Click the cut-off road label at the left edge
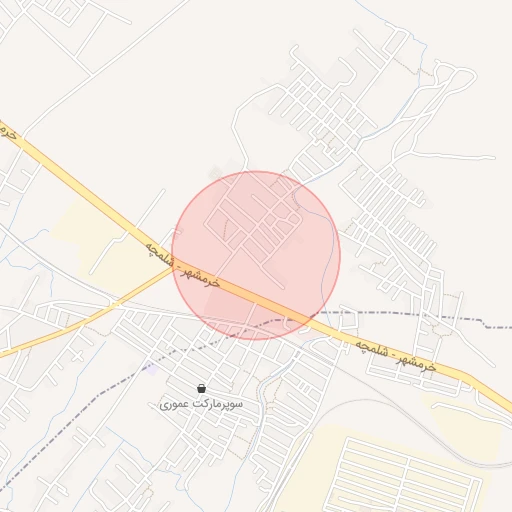Image resolution: width=512 pixels, height=512 pixels. click(x=7, y=131)
